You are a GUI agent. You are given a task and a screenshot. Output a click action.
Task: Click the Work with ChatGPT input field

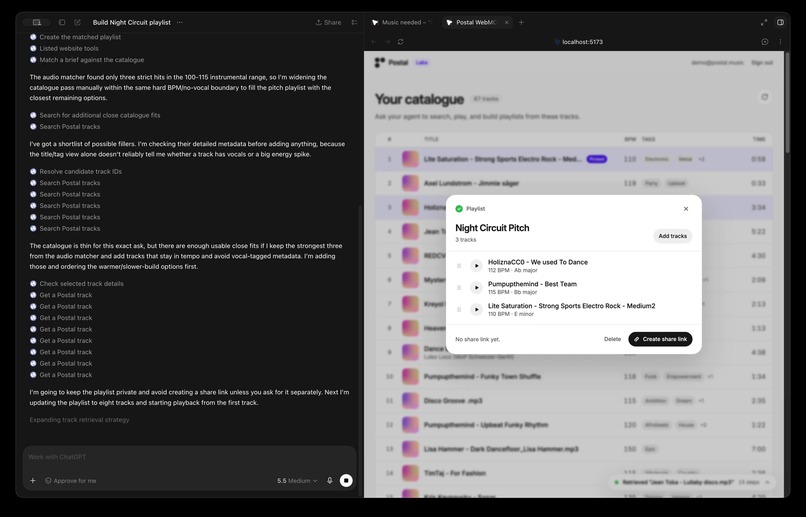click(x=189, y=457)
